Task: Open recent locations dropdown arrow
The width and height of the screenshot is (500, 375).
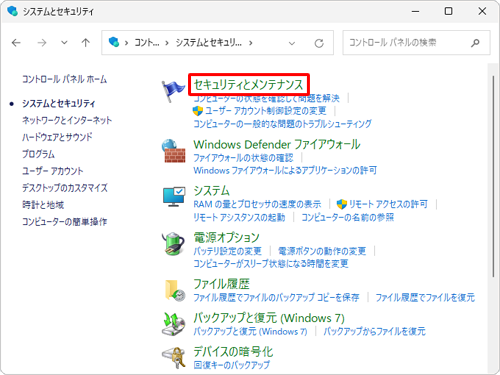Action: tap(64, 43)
